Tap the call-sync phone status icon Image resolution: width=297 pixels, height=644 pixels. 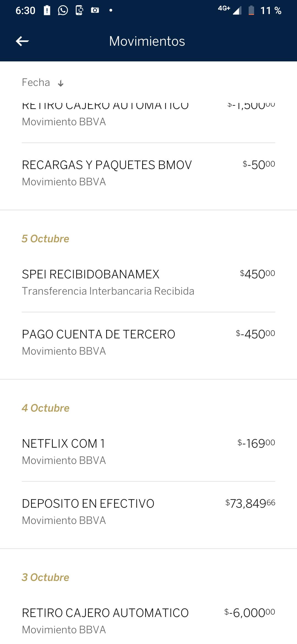pyautogui.click(x=79, y=10)
